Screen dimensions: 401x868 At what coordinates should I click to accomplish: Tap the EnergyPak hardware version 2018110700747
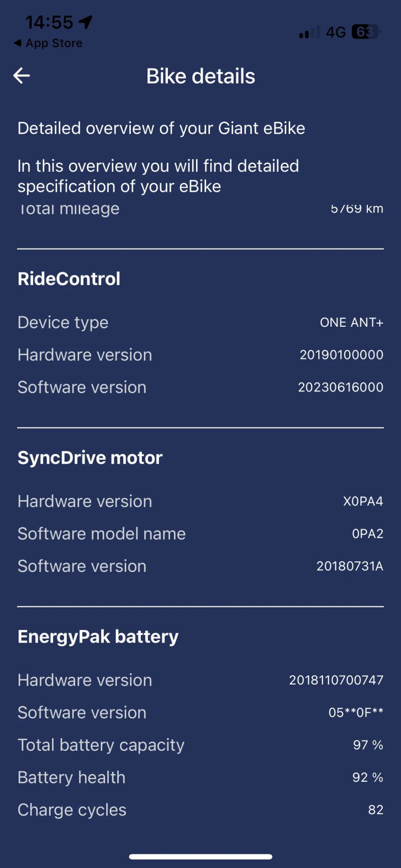(336, 680)
